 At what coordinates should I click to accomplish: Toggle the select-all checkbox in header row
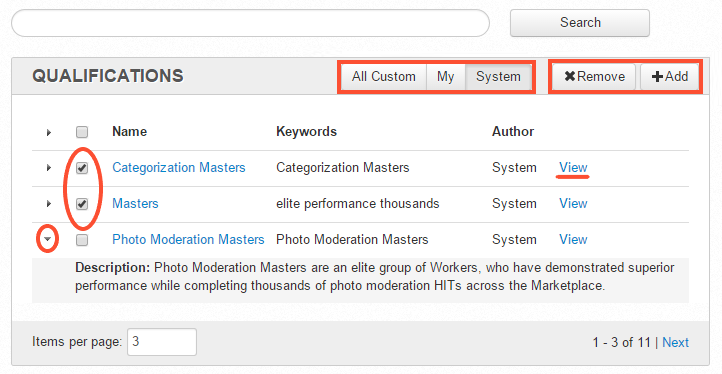[x=82, y=132]
